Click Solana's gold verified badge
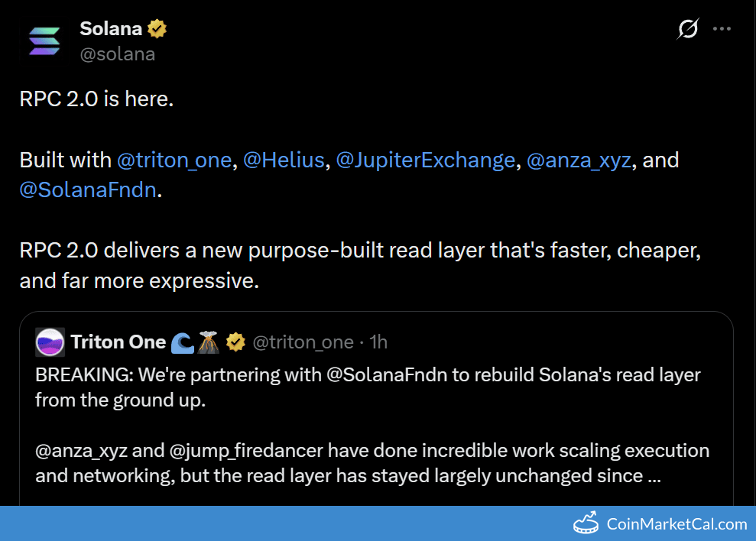Screen dimensions: 756x541 157,29
